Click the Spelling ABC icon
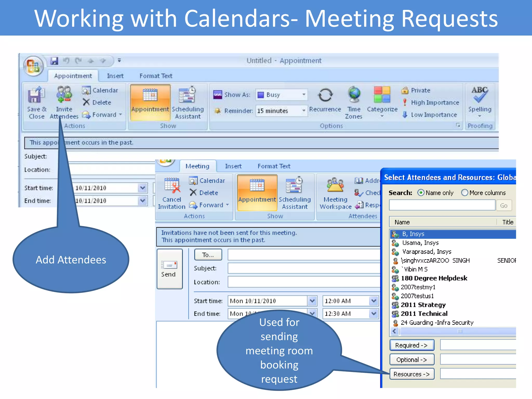The width and height of the screenshot is (532, 399). 480,95
